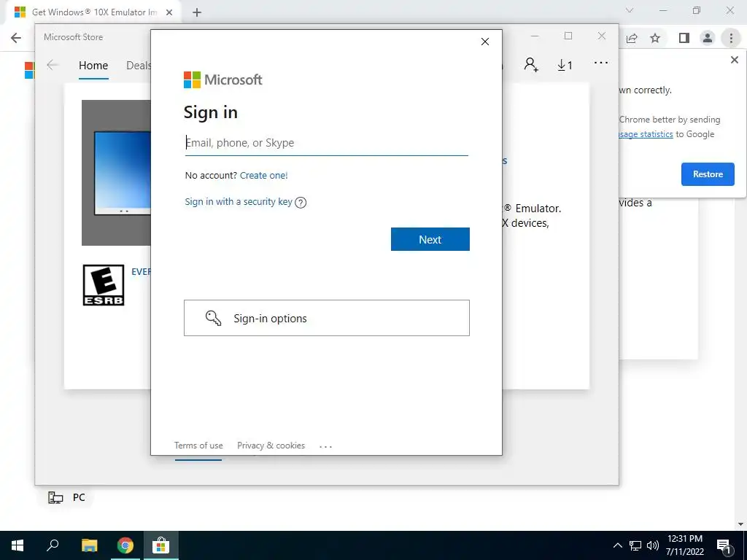Open the Windows Start menu

tap(18, 545)
